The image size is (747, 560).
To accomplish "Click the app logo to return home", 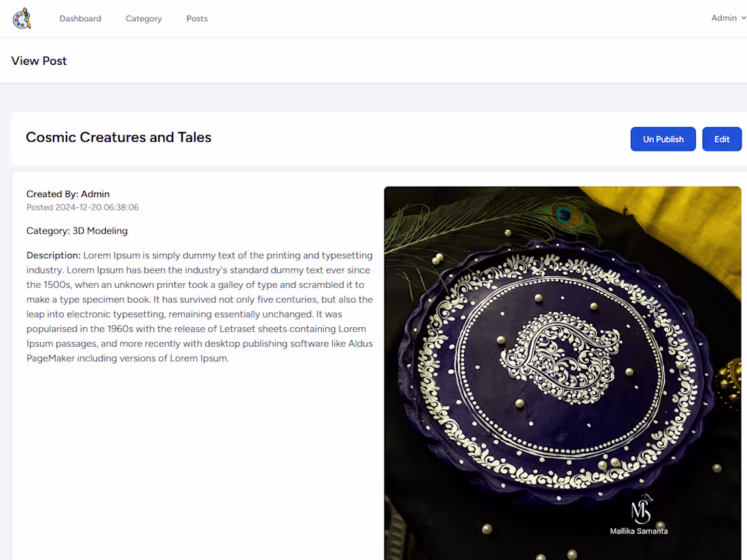I will coord(22,18).
